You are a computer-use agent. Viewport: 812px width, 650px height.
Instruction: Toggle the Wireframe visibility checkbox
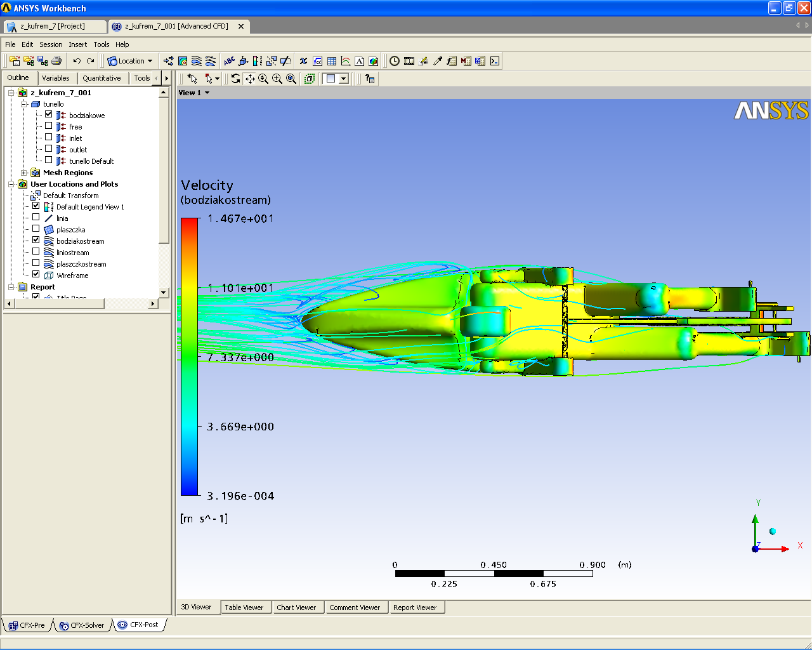[x=36, y=275]
